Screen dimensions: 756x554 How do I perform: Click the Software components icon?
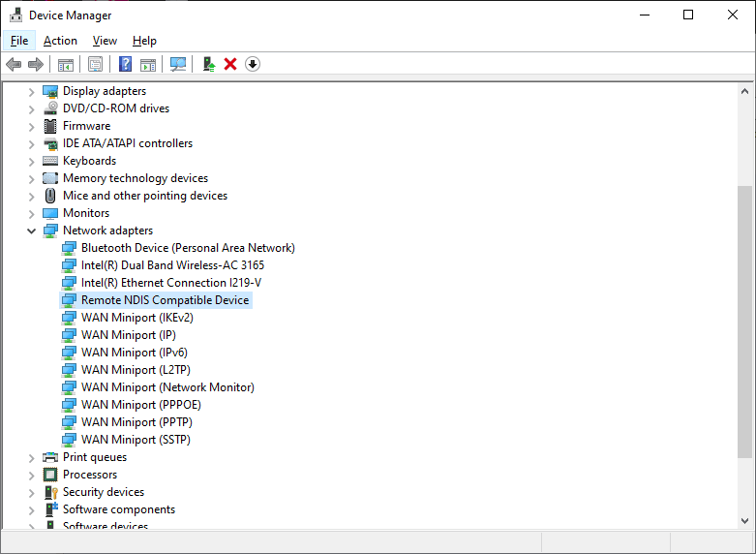pos(51,509)
